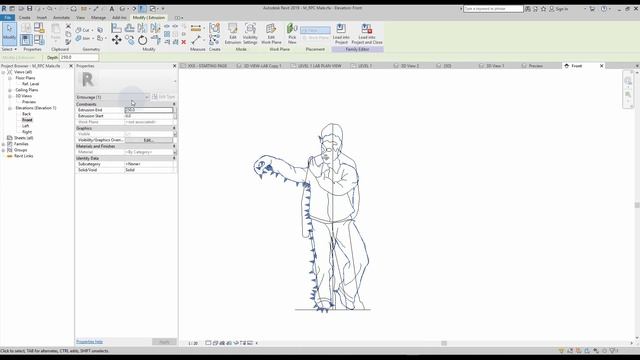Click the Offset tool icon
This screenshot has height=360, width=640.
[x=129, y=28]
